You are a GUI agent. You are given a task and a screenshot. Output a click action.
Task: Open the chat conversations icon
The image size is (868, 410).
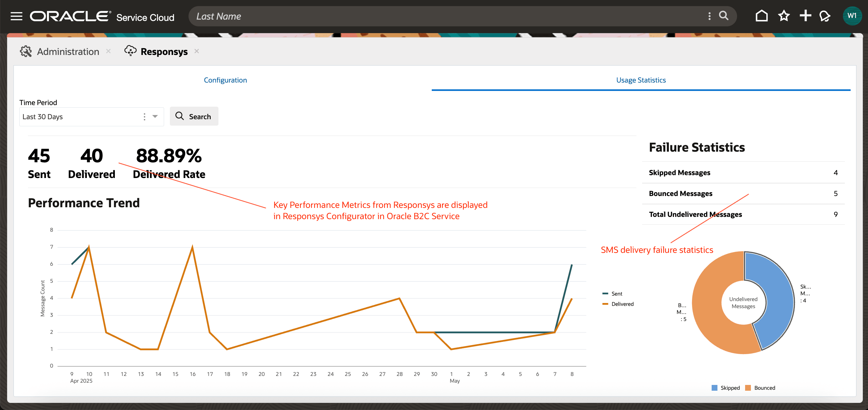click(825, 16)
